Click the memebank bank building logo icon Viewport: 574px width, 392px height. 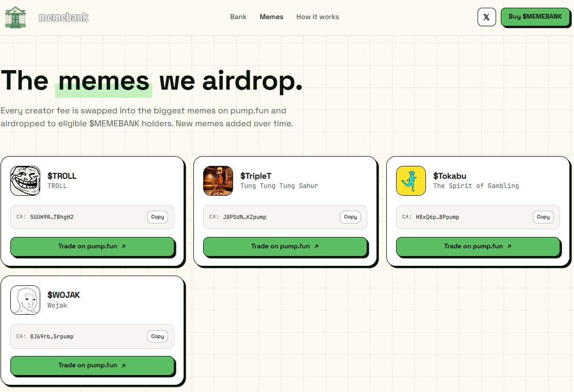(x=15, y=17)
